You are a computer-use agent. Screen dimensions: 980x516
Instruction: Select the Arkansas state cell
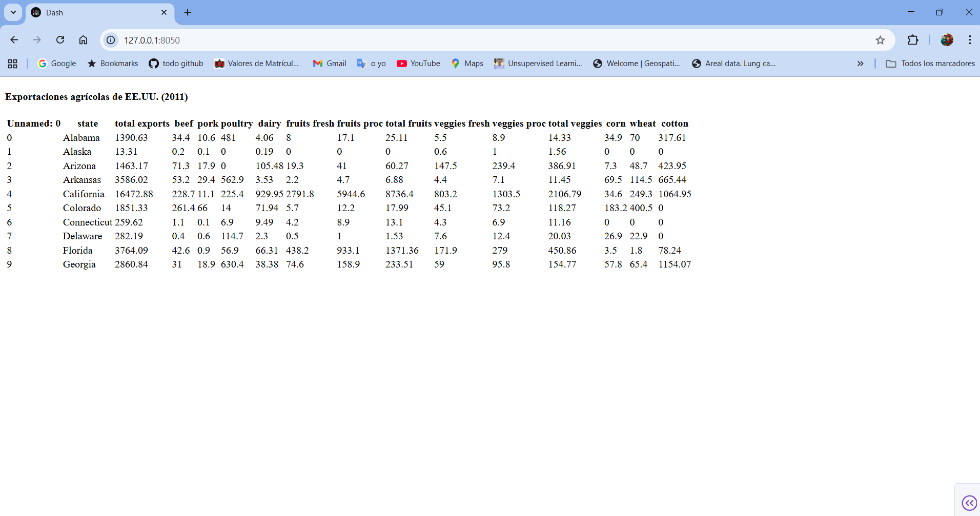[x=82, y=180]
